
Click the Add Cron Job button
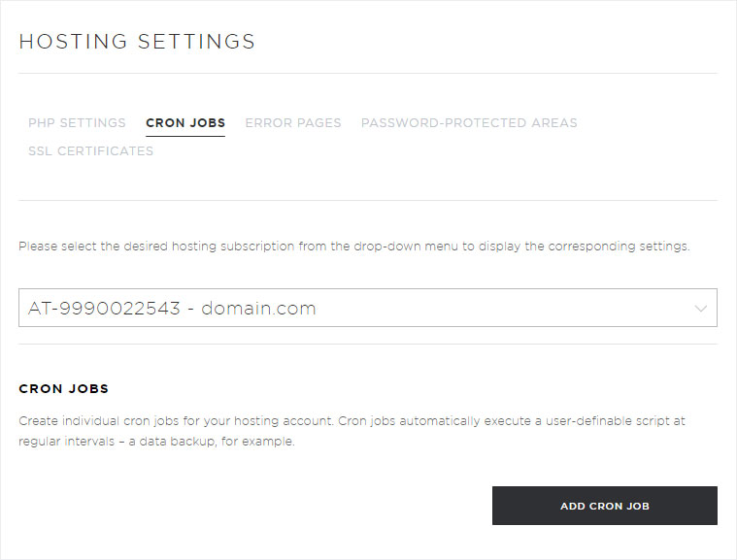click(x=604, y=506)
